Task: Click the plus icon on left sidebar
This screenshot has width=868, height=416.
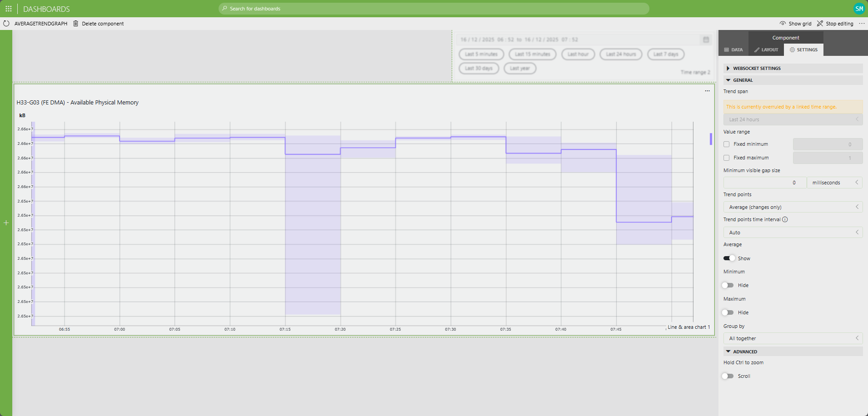Action: point(6,223)
